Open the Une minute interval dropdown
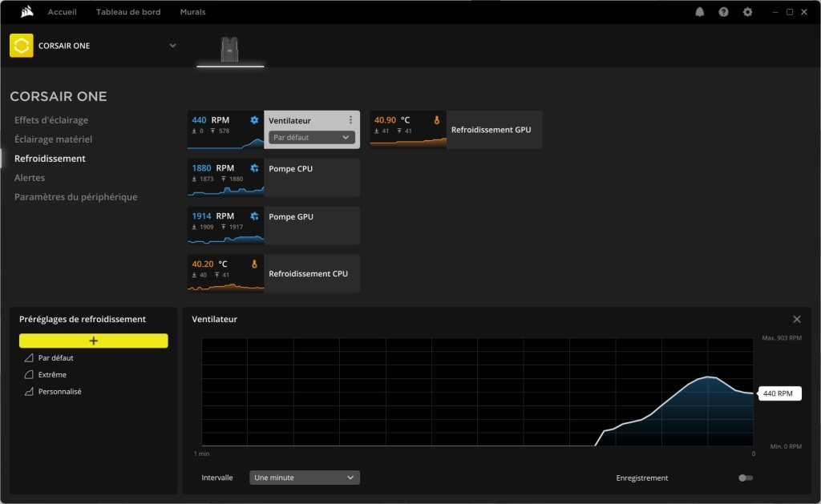The height and width of the screenshot is (504, 821). click(304, 477)
